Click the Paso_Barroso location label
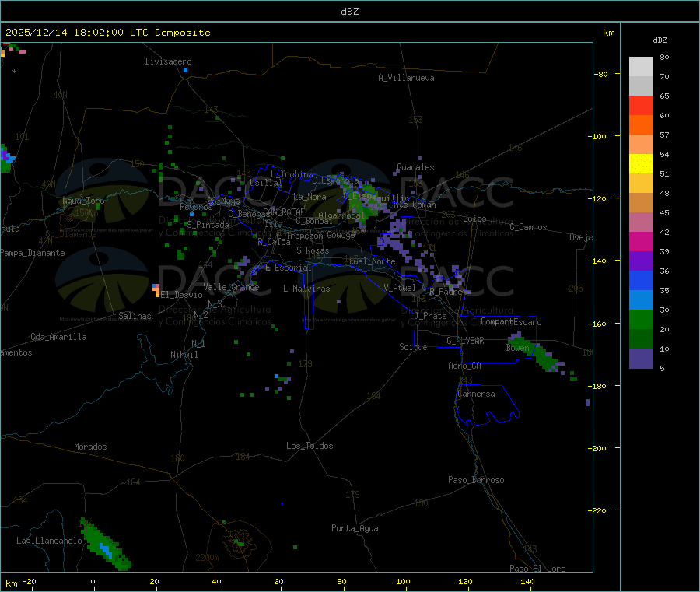700x592 pixels. click(476, 480)
